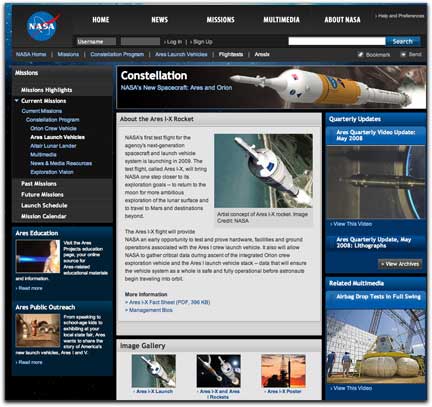The width and height of the screenshot is (432, 407).
Task: Click the Username input field
Action: [x=96, y=42]
